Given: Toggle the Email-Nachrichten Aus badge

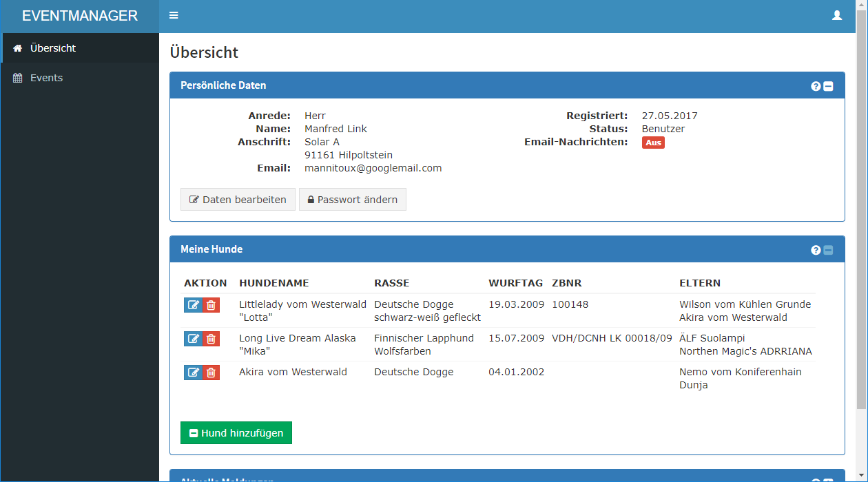Looking at the screenshot, I should pos(653,143).
